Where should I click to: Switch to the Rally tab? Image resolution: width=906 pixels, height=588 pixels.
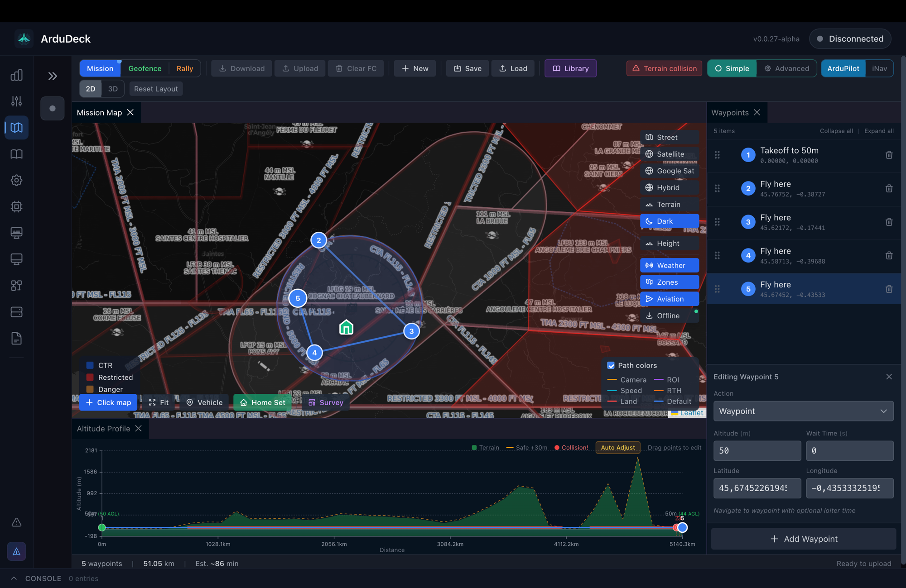[x=184, y=68]
